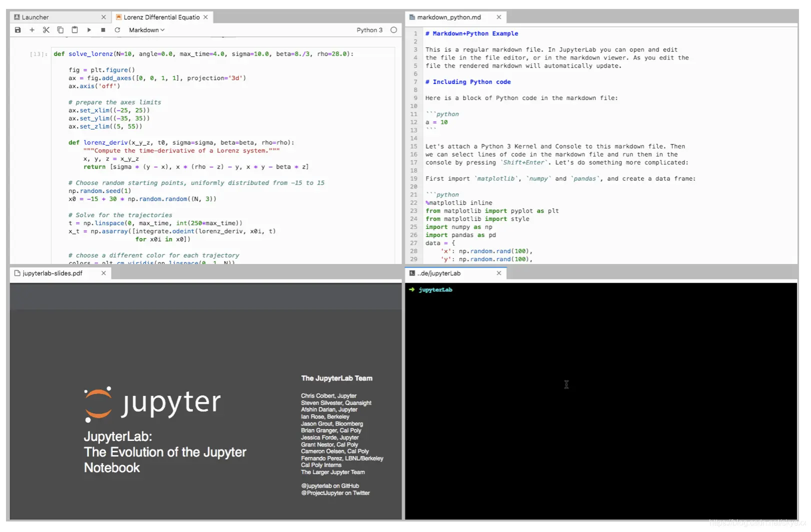Click the orange notebook icon on Lorenz tab

(119, 17)
